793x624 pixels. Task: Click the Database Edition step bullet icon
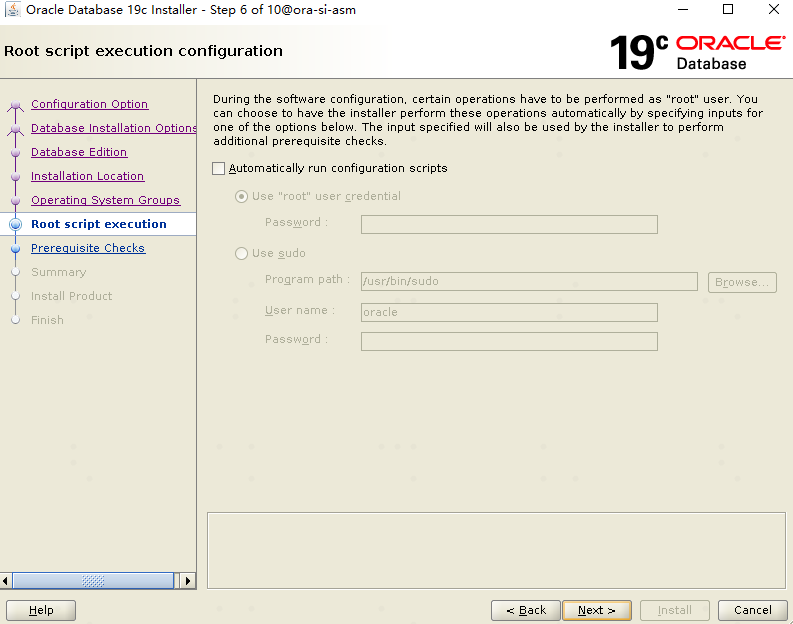[x=16, y=153]
